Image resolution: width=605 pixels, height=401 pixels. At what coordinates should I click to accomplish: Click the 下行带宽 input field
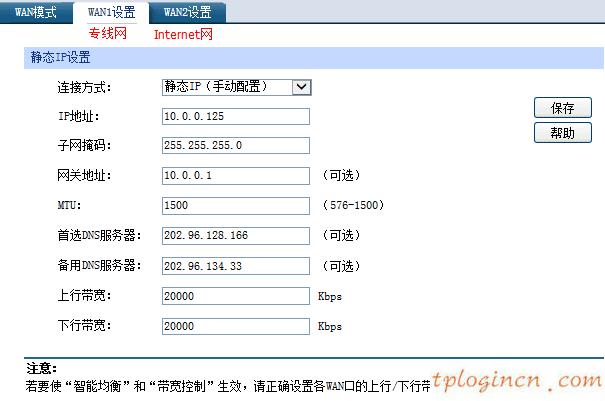coord(236,326)
